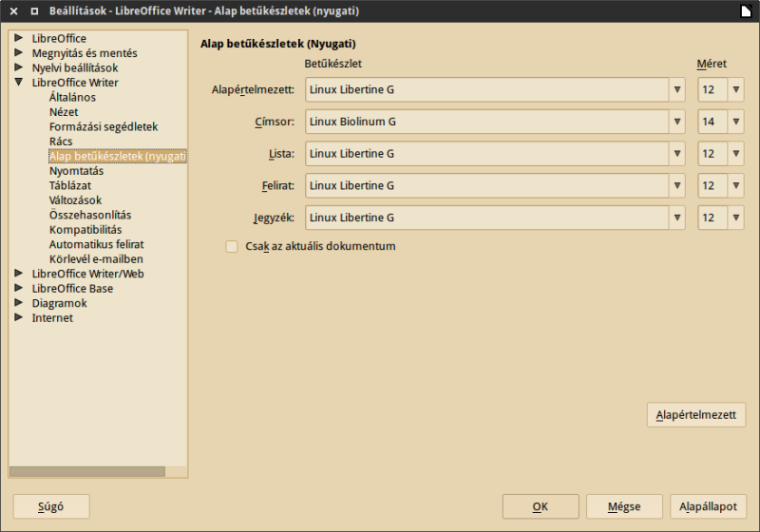Close the Beállítások dialog window

pyautogui.click(x=14, y=11)
